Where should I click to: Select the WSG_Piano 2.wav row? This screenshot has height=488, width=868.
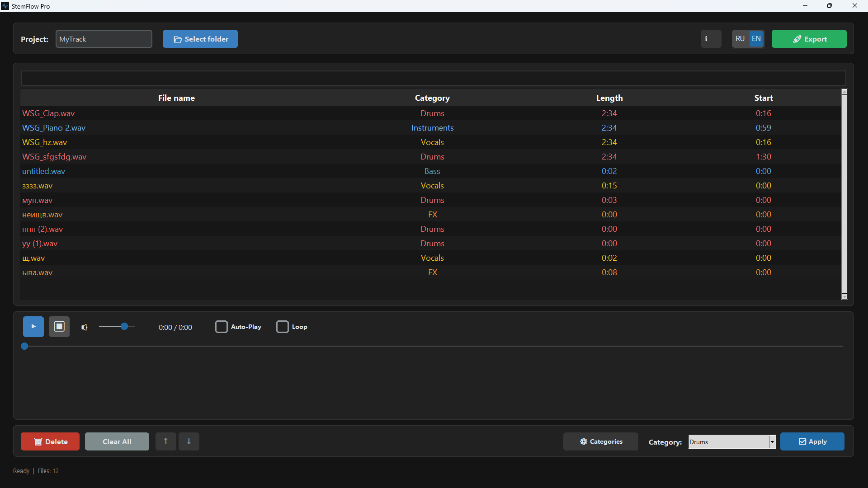430,128
